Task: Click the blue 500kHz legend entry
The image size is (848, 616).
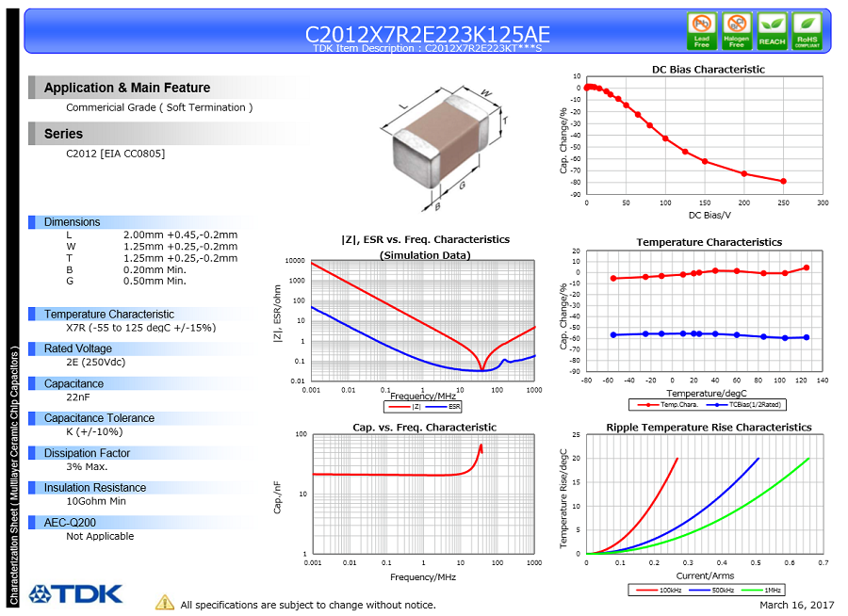Action: click(711, 590)
